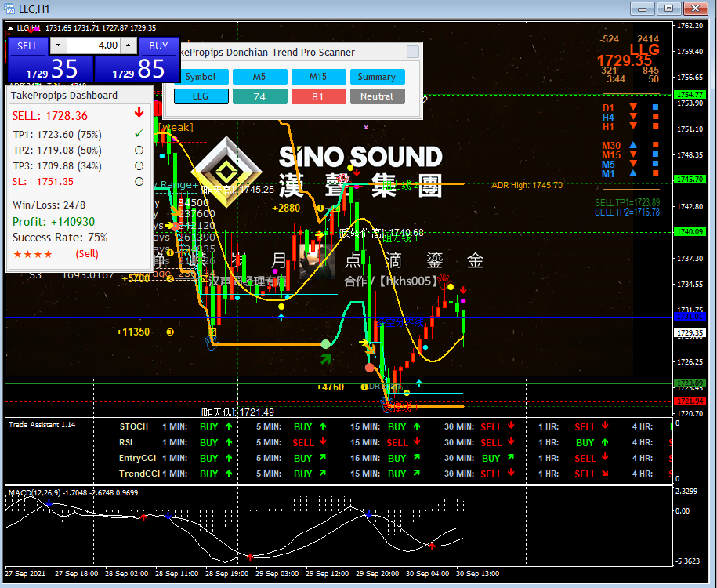Click the orange square in the H4 row
The image size is (717, 588).
[x=655, y=117]
